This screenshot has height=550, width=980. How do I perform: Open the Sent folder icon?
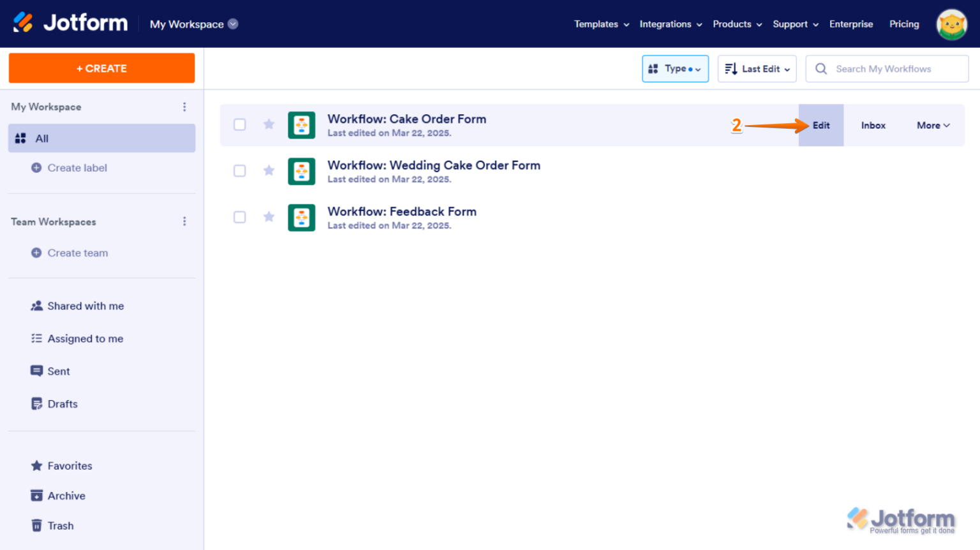37,371
